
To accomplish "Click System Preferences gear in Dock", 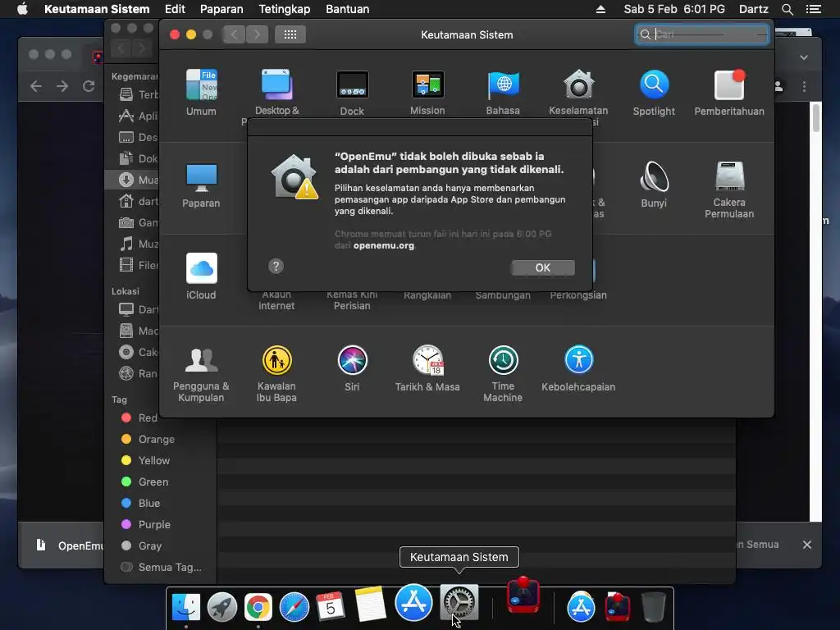I will pos(459,602).
